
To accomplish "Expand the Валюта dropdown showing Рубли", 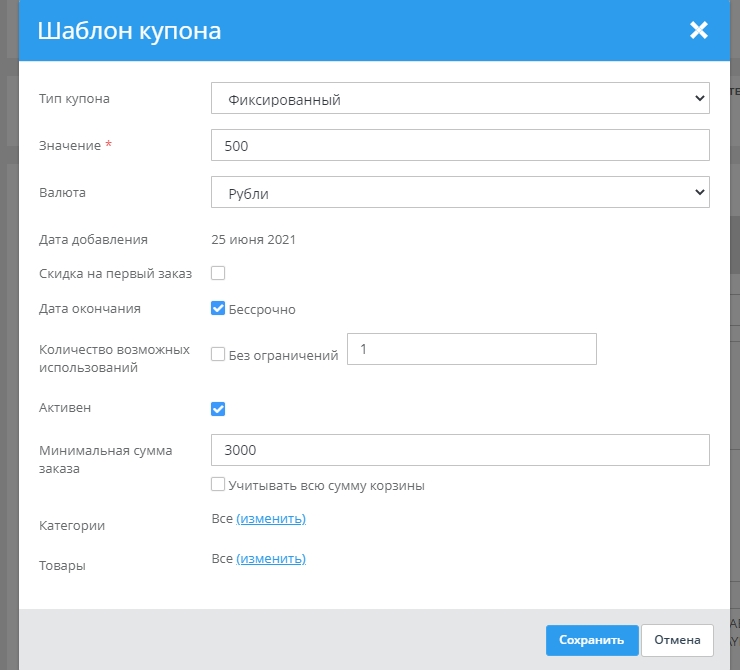I will pyautogui.click(x=460, y=192).
